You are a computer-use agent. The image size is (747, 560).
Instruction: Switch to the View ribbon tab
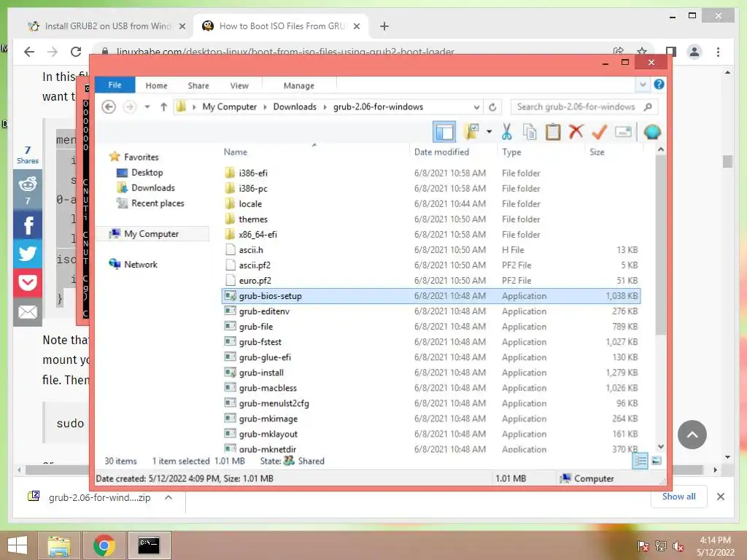coord(239,85)
